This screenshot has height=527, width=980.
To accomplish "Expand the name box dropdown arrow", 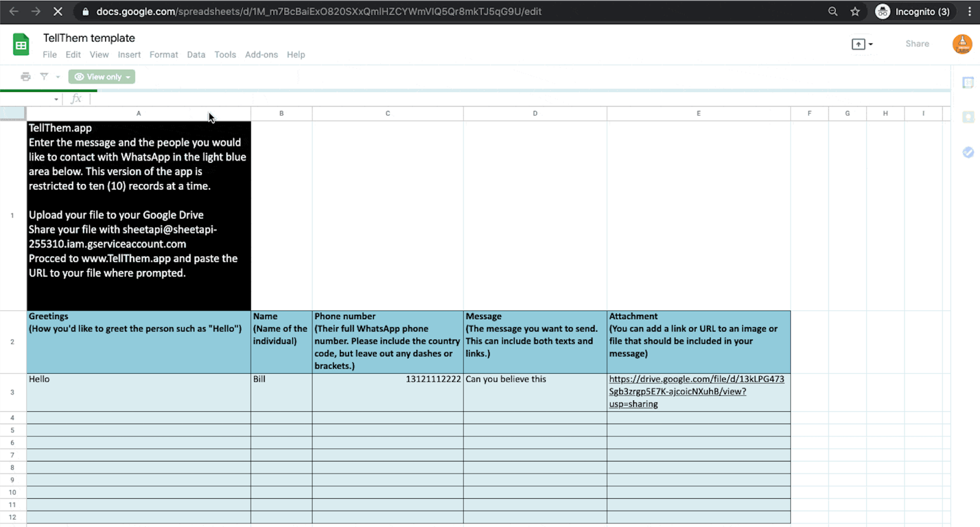I will coord(56,99).
